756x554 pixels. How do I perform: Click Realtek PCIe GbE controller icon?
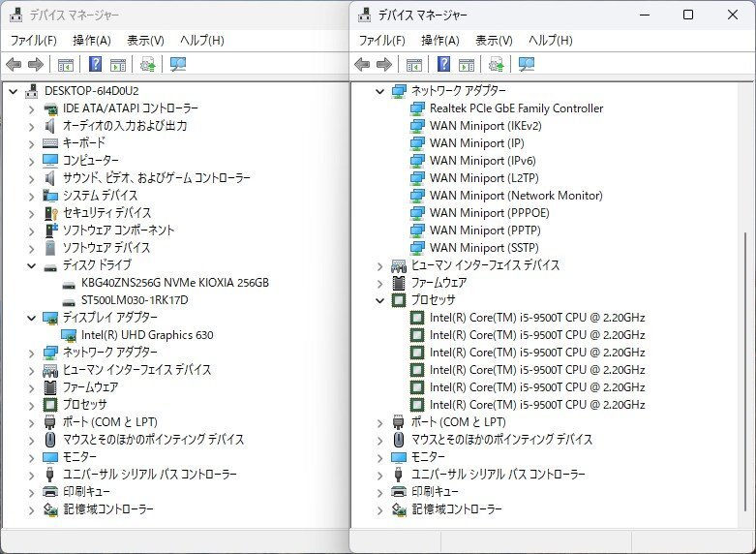tap(417, 108)
